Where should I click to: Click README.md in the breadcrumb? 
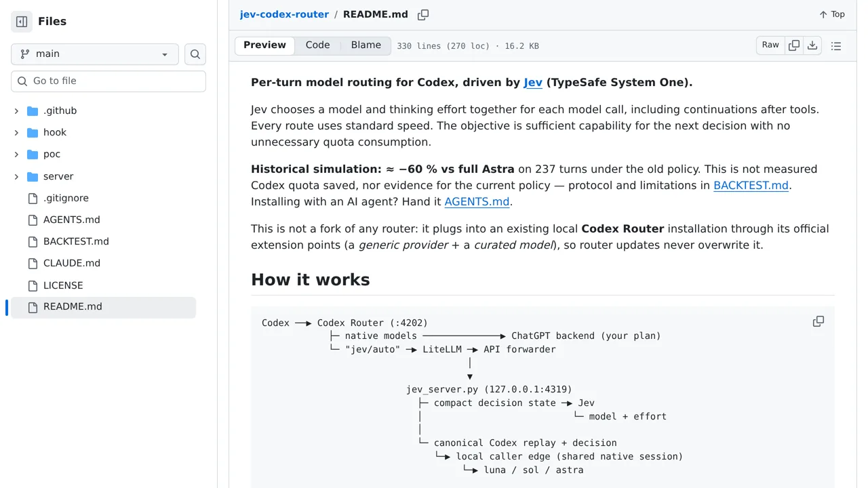[376, 15]
